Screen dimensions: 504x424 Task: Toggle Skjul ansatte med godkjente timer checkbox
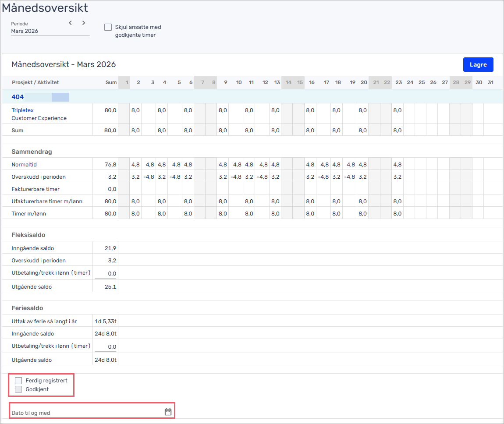click(108, 27)
